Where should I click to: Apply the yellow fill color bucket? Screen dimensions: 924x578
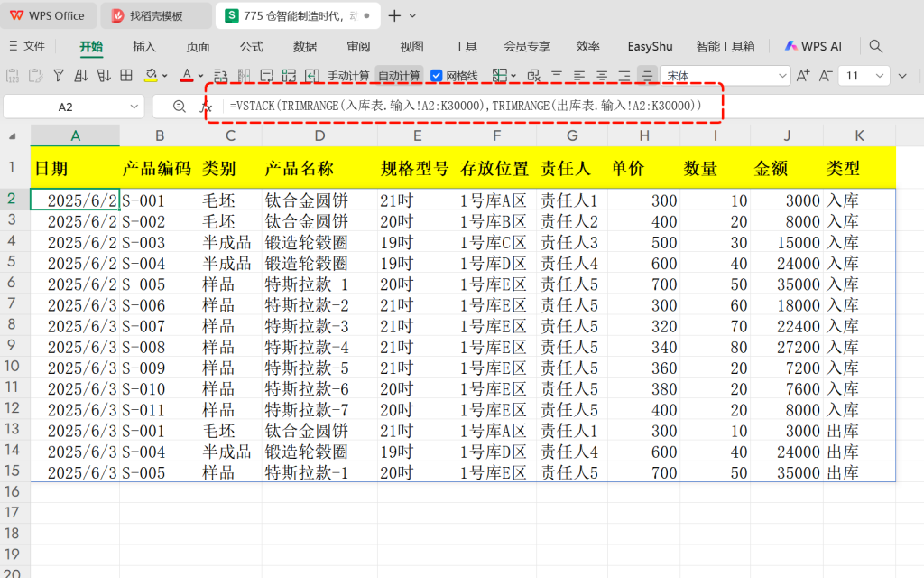coord(151,76)
